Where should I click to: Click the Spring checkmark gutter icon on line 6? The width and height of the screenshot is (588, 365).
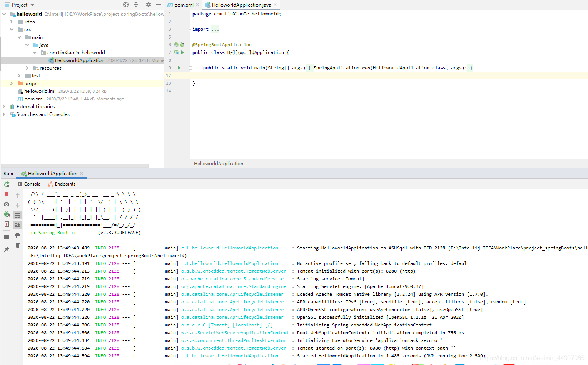pyautogui.click(x=182, y=45)
